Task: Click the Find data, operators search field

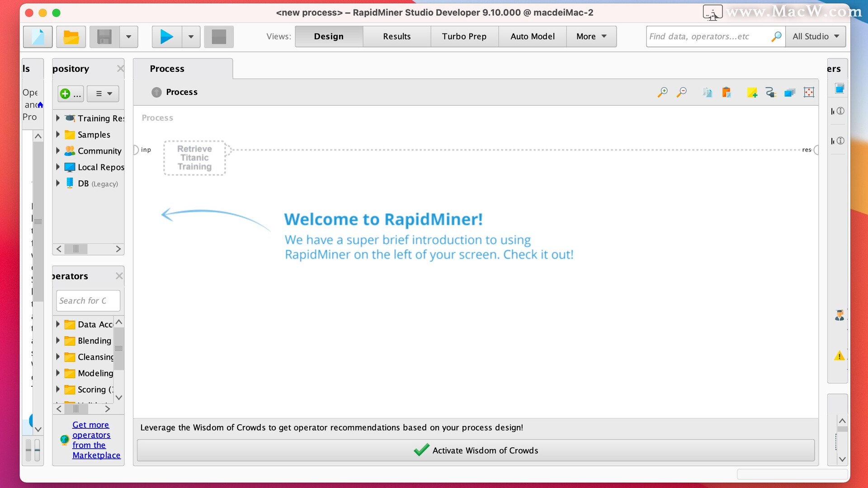Action: click(708, 37)
